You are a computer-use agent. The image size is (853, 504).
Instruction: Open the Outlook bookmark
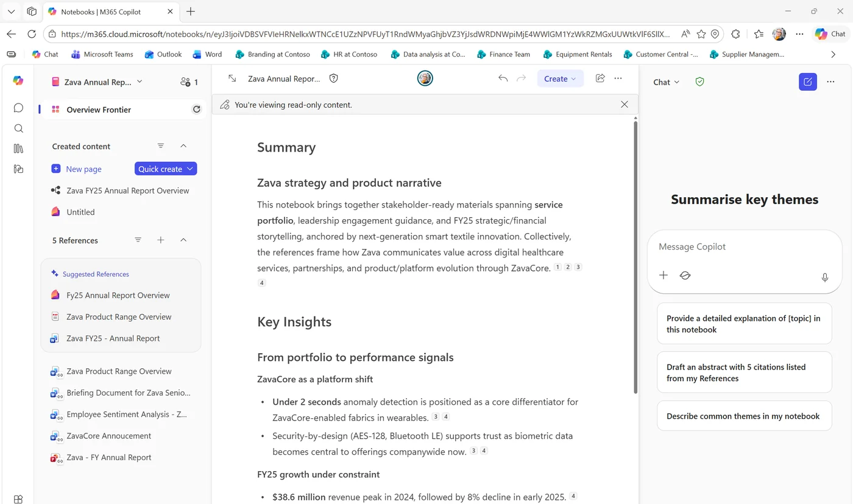tap(163, 54)
